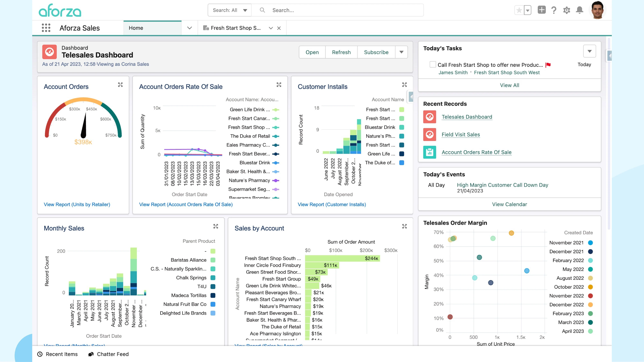
Task: Expand the Sales by Account chart
Action: (x=404, y=226)
